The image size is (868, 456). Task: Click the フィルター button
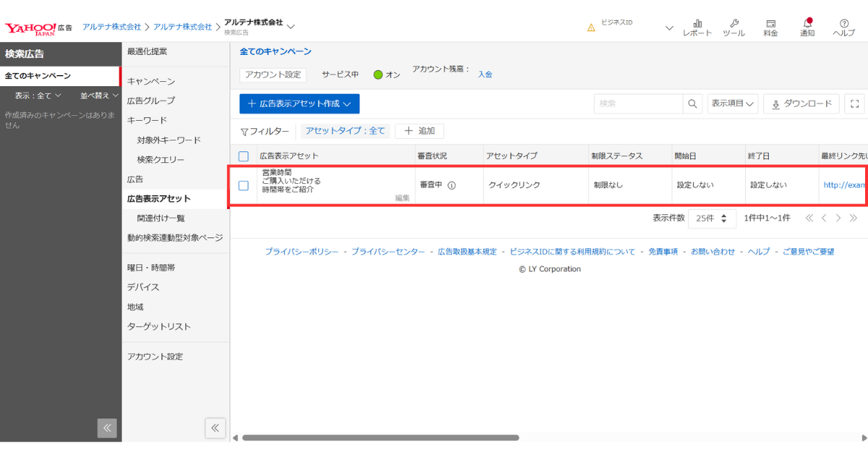coord(265,131)
